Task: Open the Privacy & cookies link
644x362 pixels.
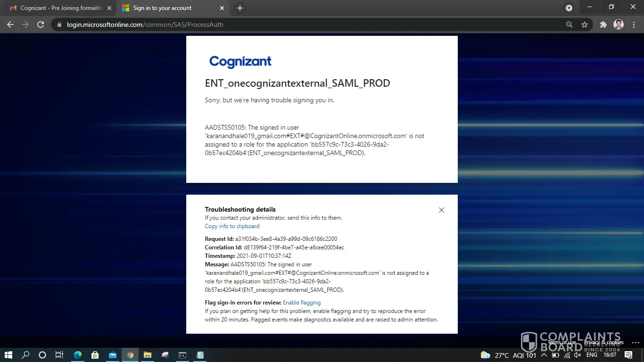Action: [603, 342]
